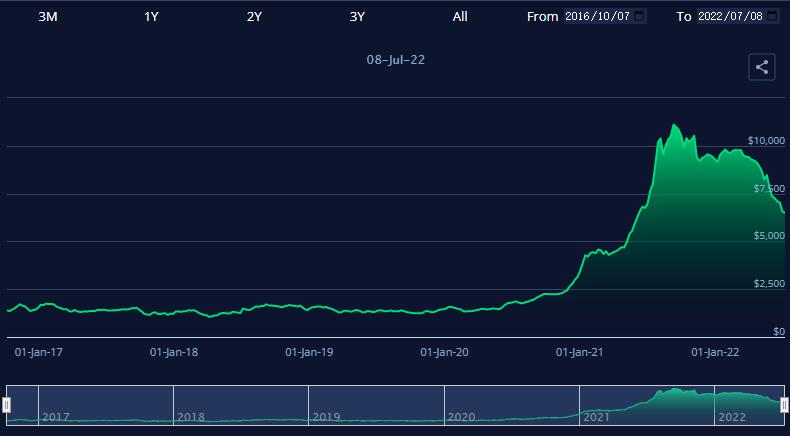Click the 08-Jul-22 date label
Image resolution: width=790 pixels, height=436 pixels.
pos(395,60)
